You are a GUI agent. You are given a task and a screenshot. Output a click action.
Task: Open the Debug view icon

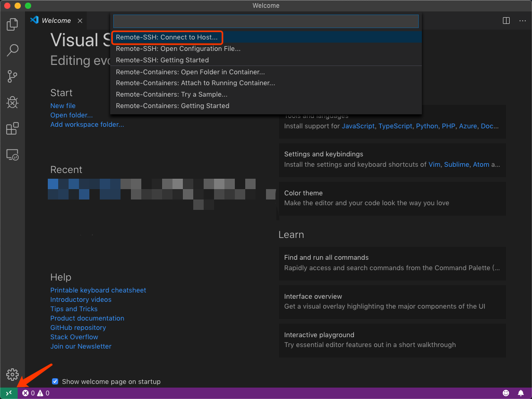pyautogui.click(x=12, y=102)
